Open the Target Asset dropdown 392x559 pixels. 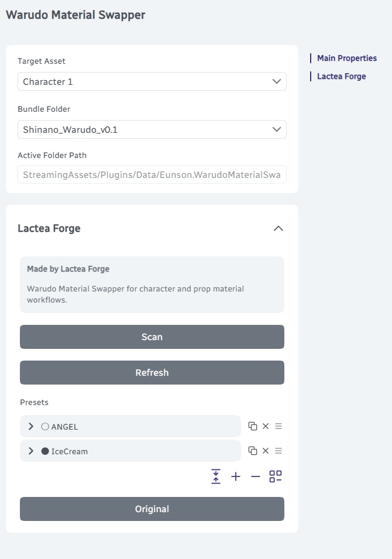point(152,81)
